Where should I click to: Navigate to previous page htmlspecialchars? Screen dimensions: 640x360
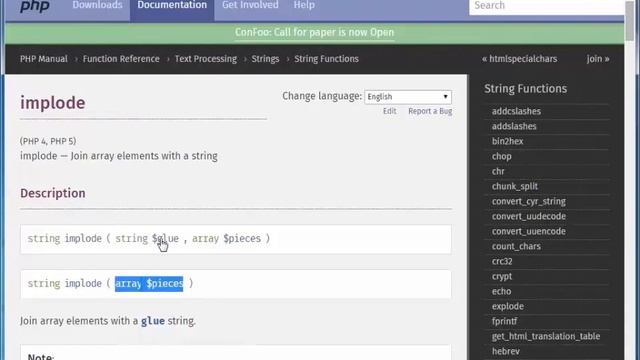(519, 59)
